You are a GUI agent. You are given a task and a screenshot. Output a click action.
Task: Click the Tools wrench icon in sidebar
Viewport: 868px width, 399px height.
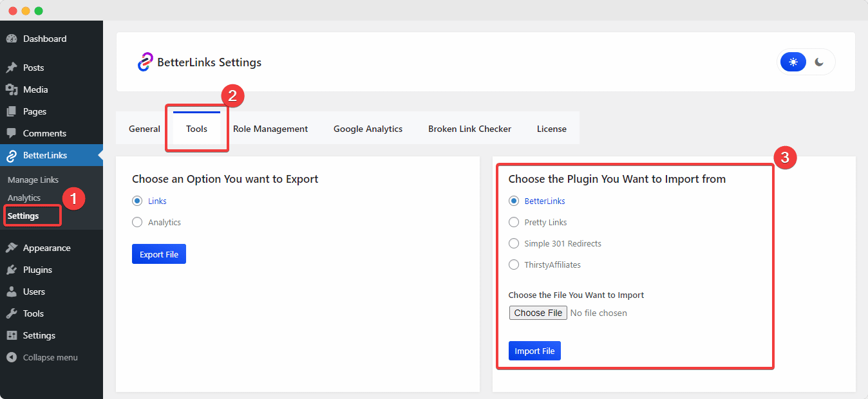11,313
